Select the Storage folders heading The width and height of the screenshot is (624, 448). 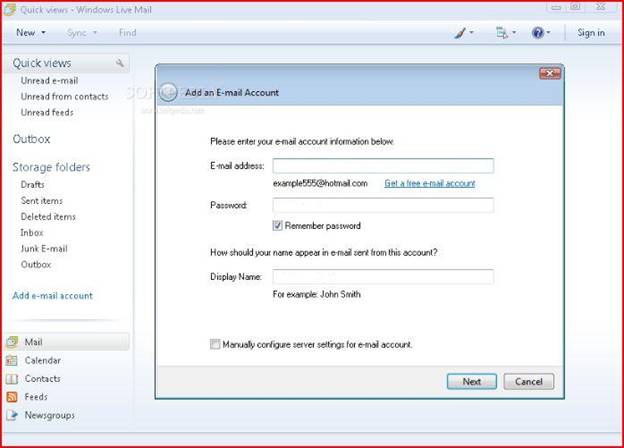pos(51,167)
